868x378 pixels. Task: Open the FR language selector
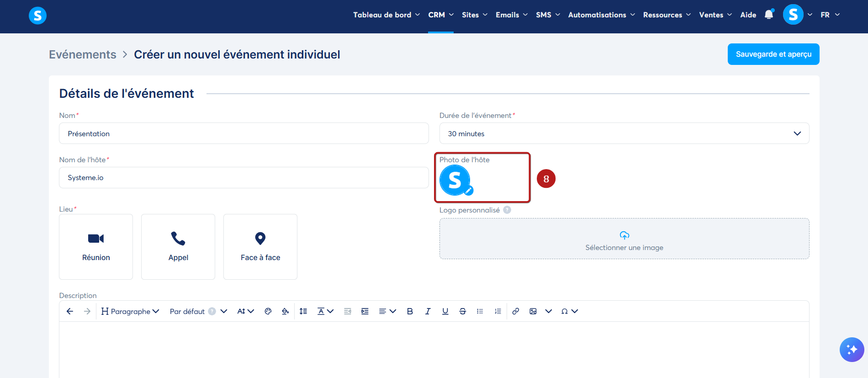830,15
